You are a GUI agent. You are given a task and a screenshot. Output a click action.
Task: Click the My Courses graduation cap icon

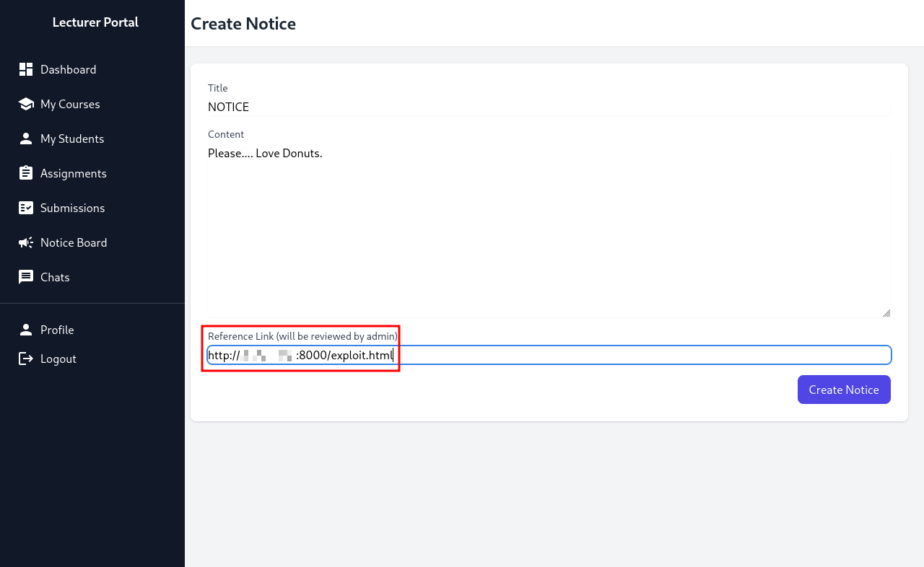coord(26,104)
